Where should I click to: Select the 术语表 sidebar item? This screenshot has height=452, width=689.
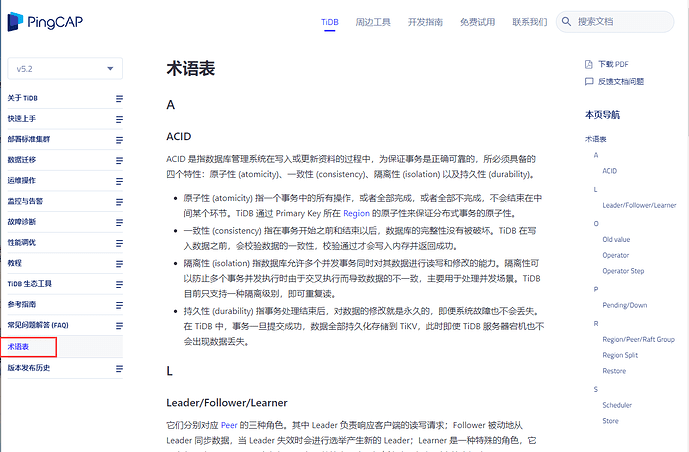click(x=18, y=347)
